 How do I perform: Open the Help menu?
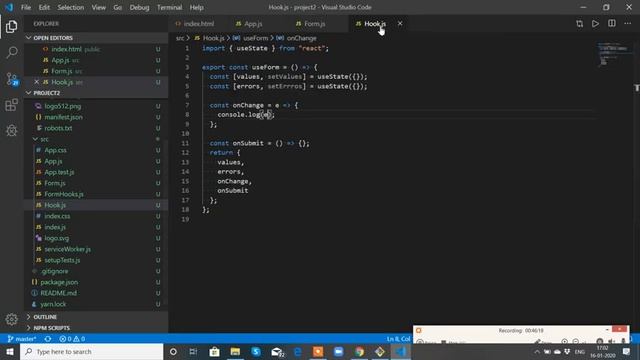[196, 7]
